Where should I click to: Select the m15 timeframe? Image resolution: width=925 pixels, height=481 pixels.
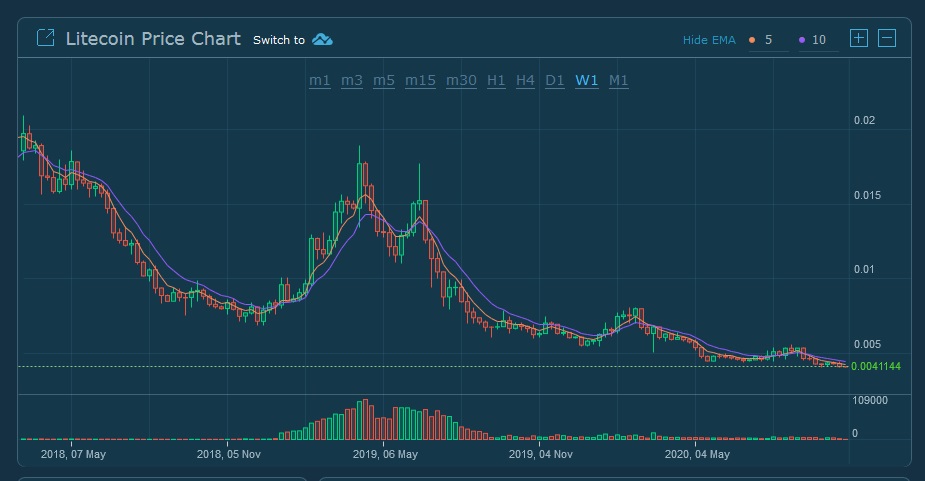(x=420, y=80)
